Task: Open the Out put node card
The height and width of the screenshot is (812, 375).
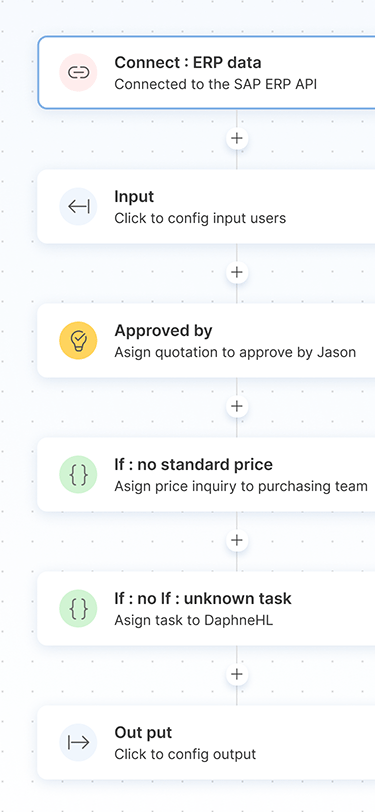Action: point(206,742)
